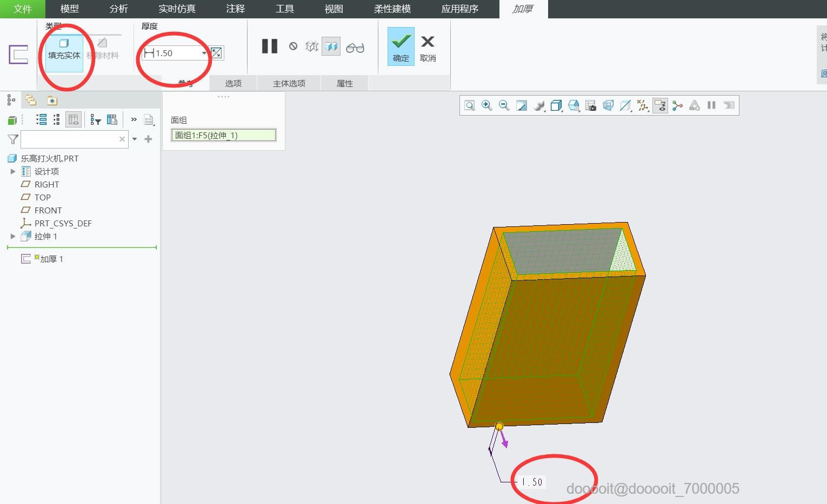Open the 主体选项 body options tab
The image size is (827, 504).
(289, 83)
